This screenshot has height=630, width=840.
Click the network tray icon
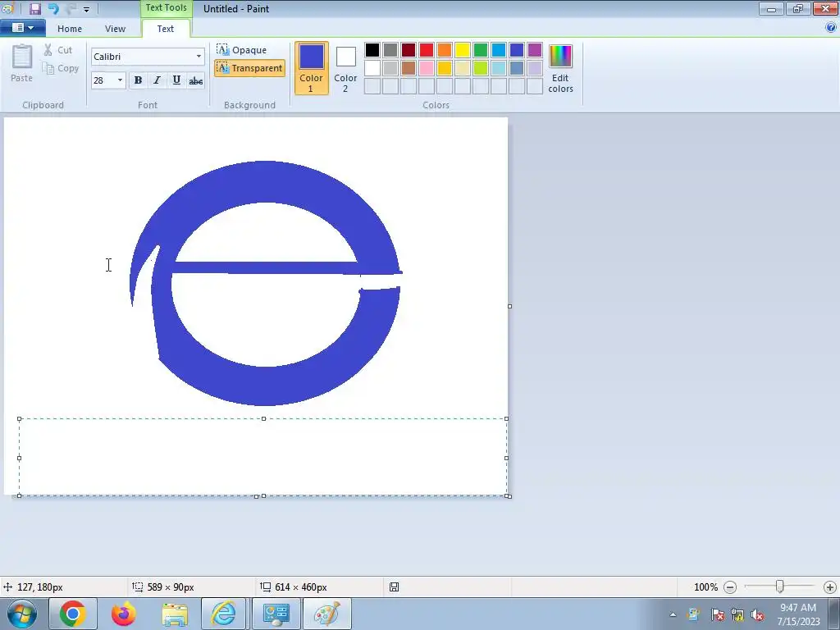click(737, 614)
